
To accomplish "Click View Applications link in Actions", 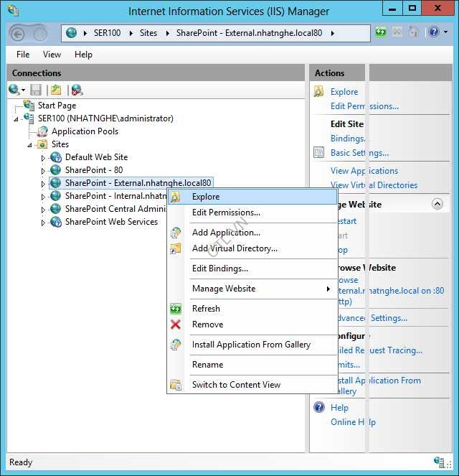I will pos(364,171).
